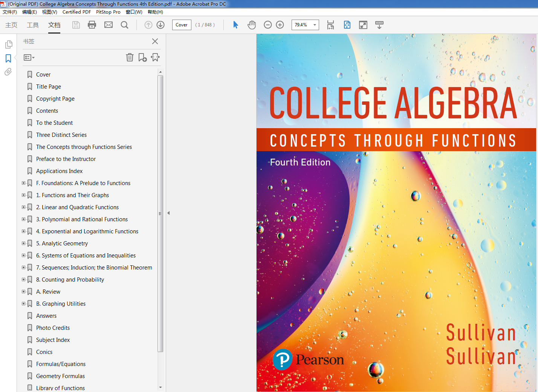Image resolution: width=538 pixels, height=392 pixels.
Task: Open the attachments paperclip panel
Action: click(x=8, y=72)
